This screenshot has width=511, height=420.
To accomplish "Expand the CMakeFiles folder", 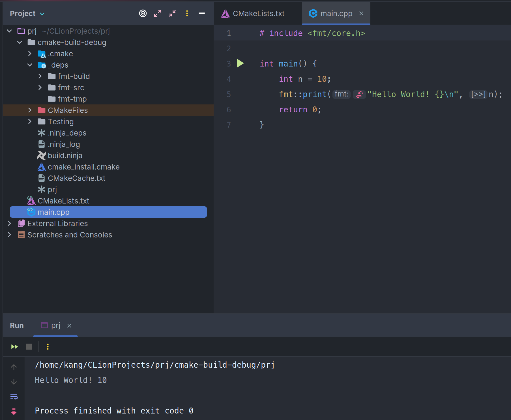I will [30, 110].
